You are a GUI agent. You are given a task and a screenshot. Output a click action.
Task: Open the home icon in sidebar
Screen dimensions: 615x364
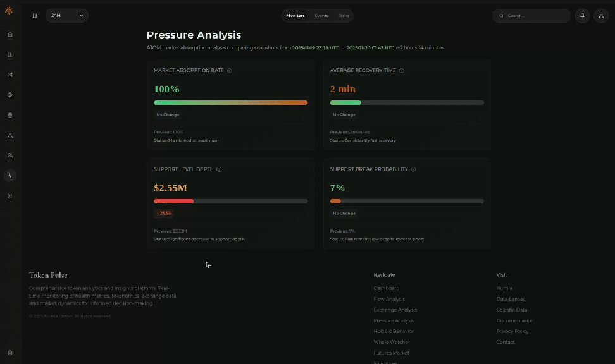(x=10, y=35)
